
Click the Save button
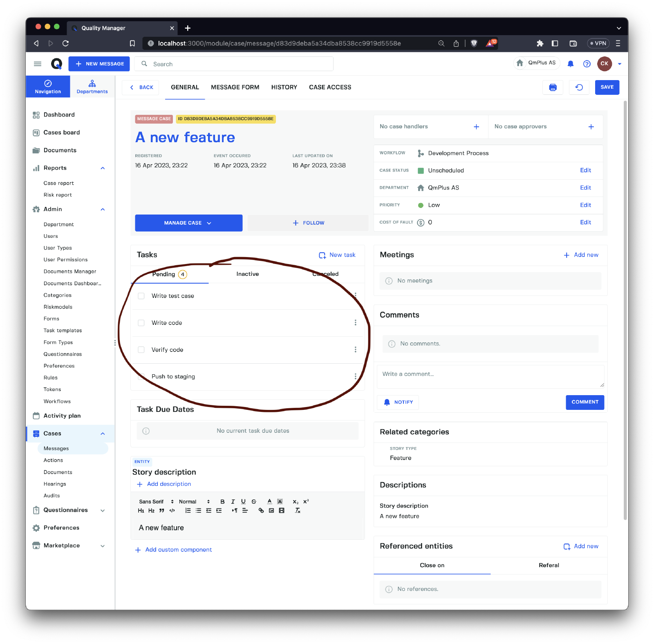[x=607, y=87]
